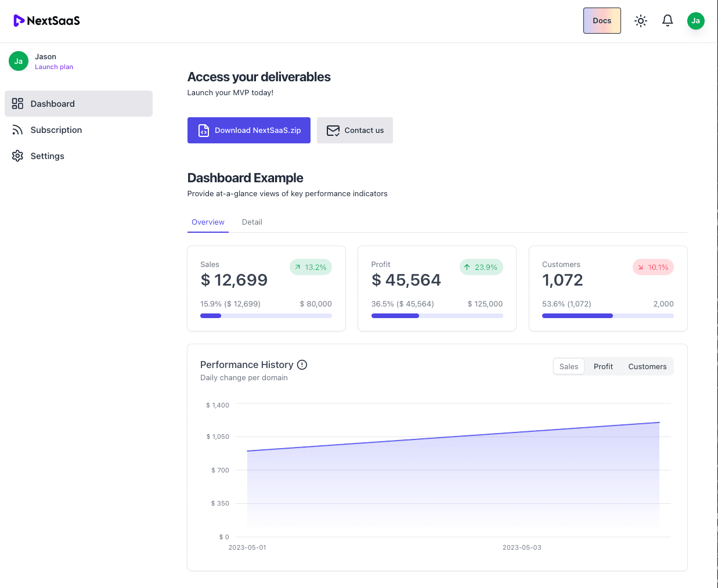
Task: Toggle chart to Profit view
Action: [x=603, y=367]
